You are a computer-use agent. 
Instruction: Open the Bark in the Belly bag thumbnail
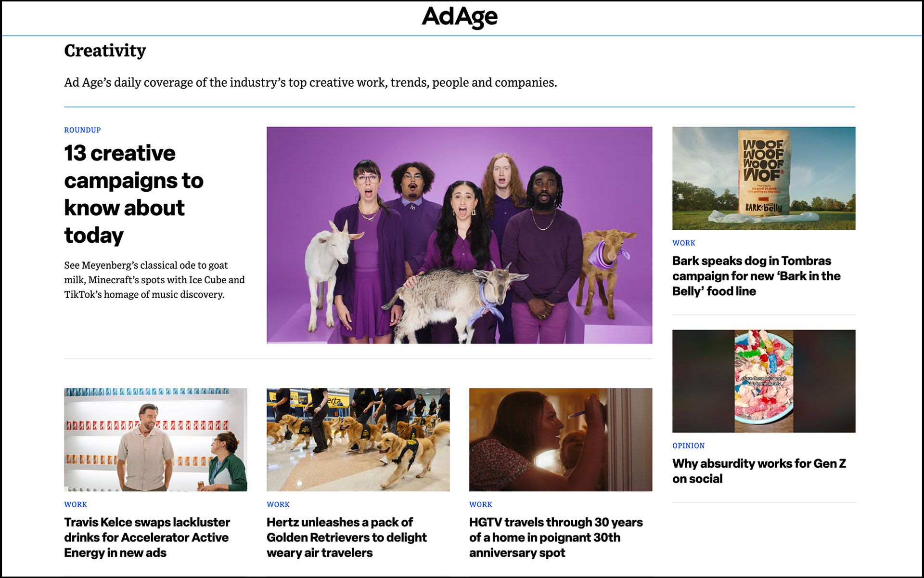pos(763,178)
